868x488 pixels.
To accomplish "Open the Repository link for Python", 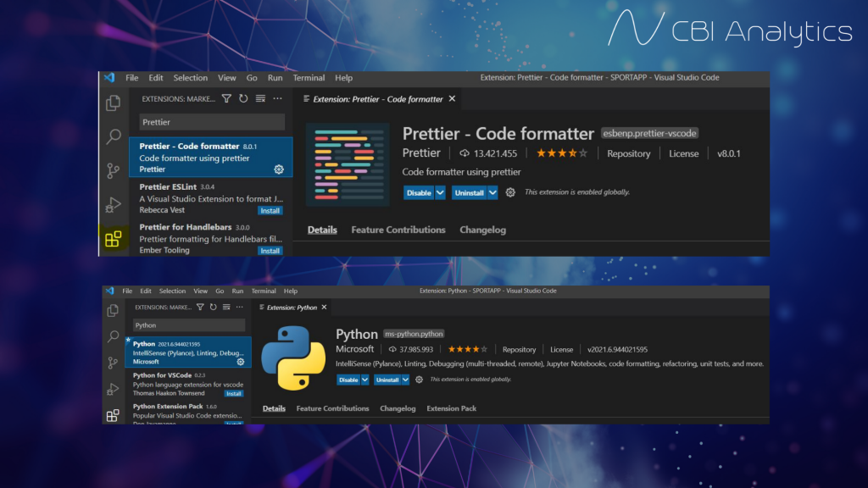I will click(520, 350).
